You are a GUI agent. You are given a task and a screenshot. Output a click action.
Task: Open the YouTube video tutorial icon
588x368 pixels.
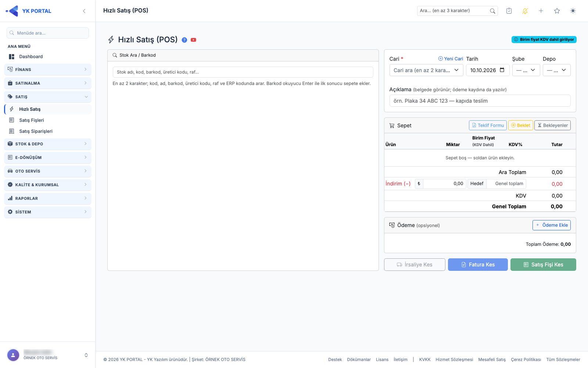(193, 40)
